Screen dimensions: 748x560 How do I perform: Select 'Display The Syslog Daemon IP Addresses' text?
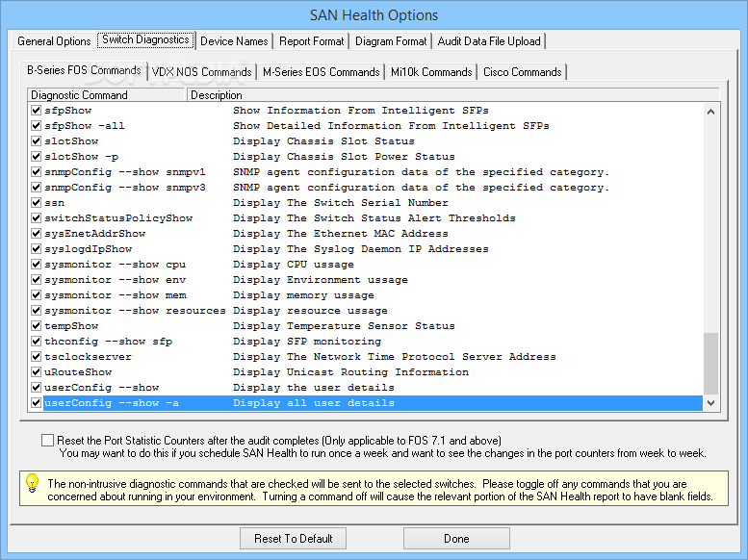(361, 249)
